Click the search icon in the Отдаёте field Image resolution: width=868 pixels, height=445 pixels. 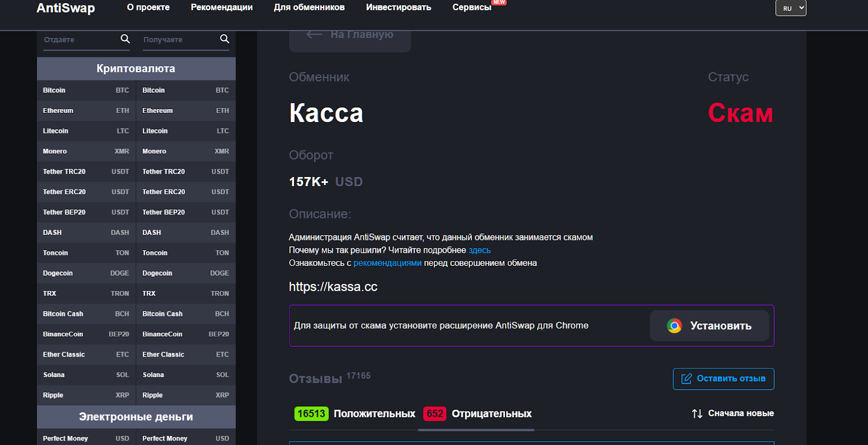tap(125, 39)
